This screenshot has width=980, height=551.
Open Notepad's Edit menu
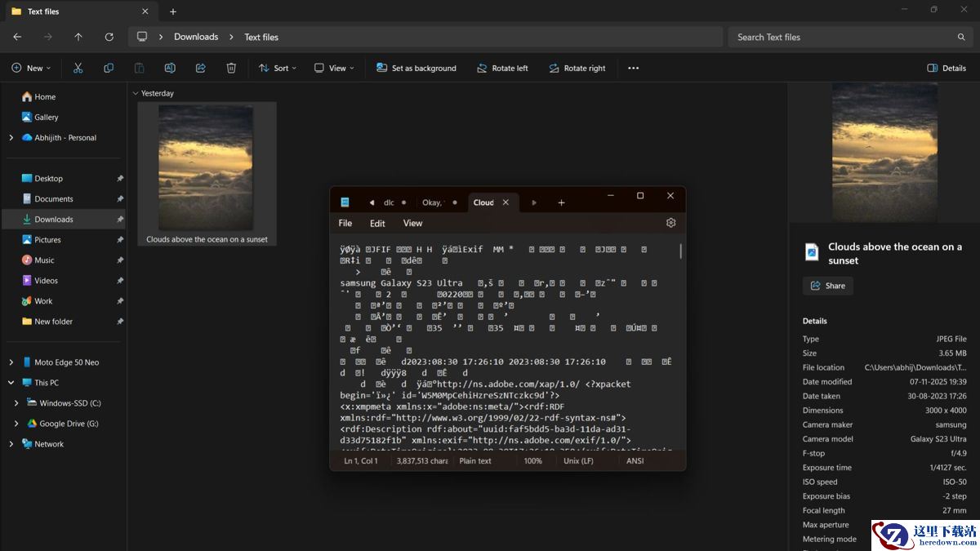[376, 223]
